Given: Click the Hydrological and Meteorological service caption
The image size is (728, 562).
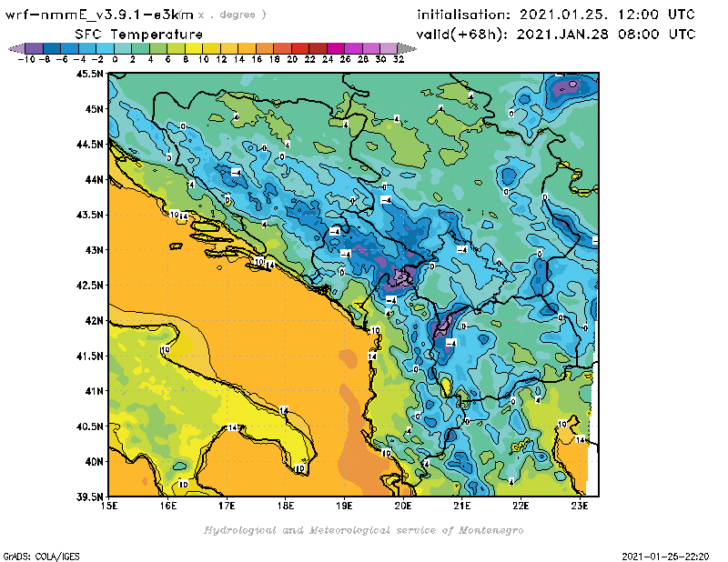Looking at the screenshot, I should click(363, 530).
